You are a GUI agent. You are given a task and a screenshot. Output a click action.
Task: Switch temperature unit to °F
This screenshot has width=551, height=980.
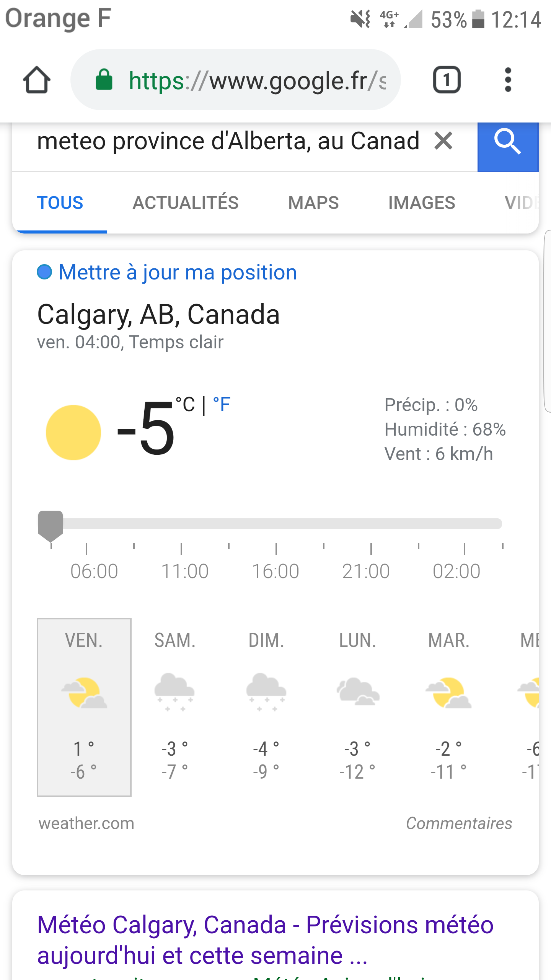click(222, 405)
